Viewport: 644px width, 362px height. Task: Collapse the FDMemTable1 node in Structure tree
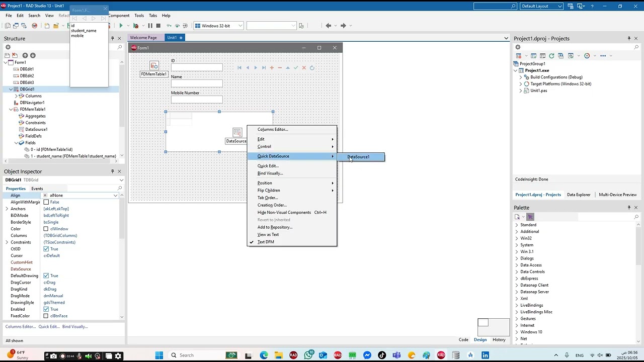(x=11, y=109)
